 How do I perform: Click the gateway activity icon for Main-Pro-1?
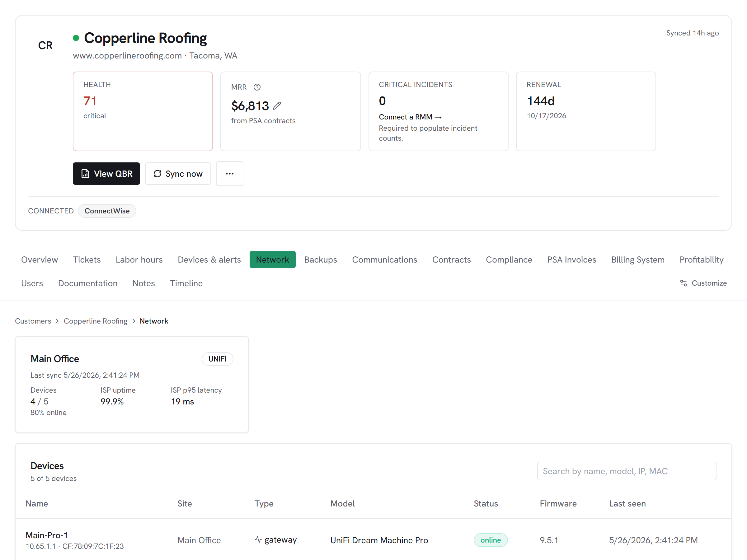(x=258, y=539)
